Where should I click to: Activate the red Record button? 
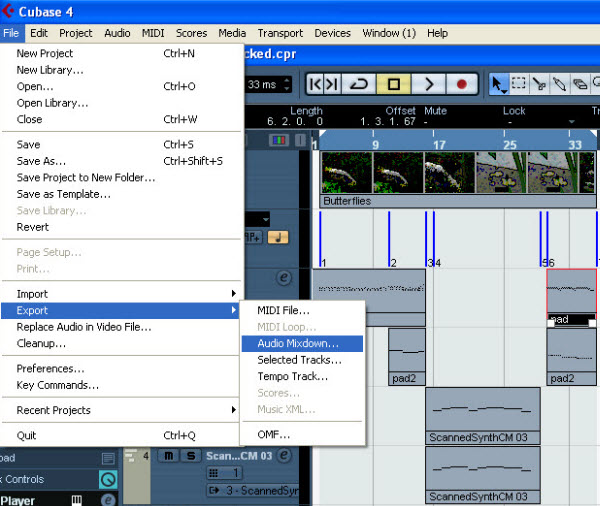click(461, 84)
